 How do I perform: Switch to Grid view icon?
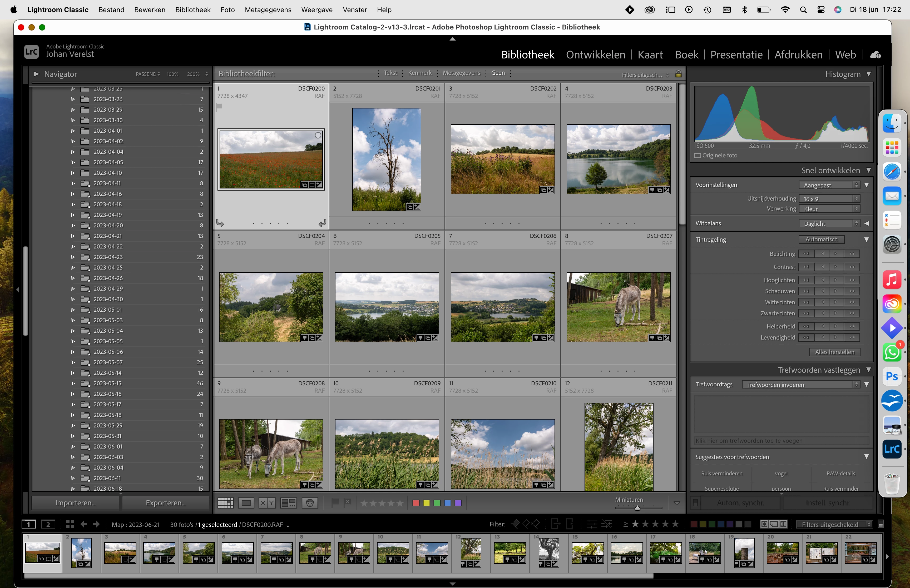[225, 503]
